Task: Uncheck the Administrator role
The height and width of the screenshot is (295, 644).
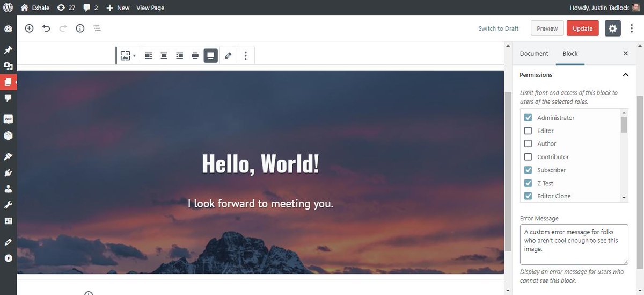Action: click(528, 118)
